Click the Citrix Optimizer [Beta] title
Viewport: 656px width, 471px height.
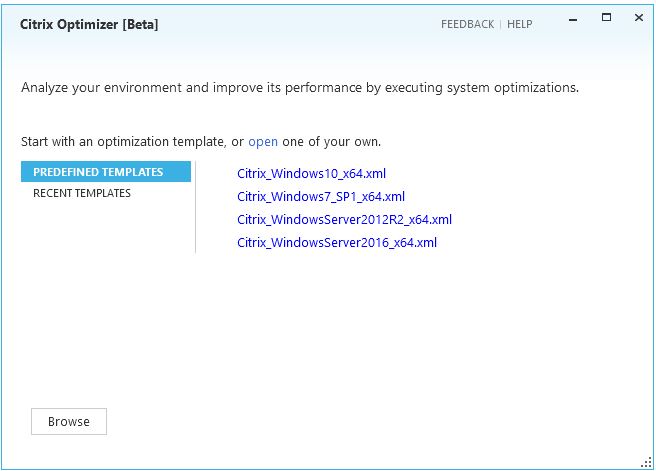point(89,24)
